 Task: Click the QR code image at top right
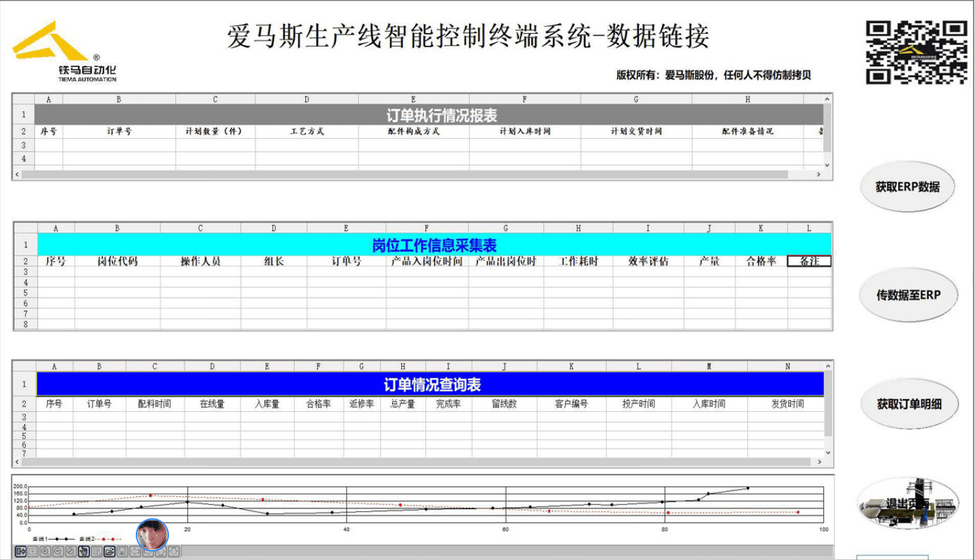point(916,52)
